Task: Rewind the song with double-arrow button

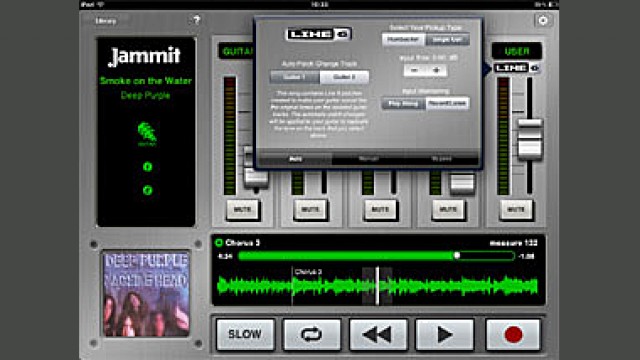Action: point(378,335)
